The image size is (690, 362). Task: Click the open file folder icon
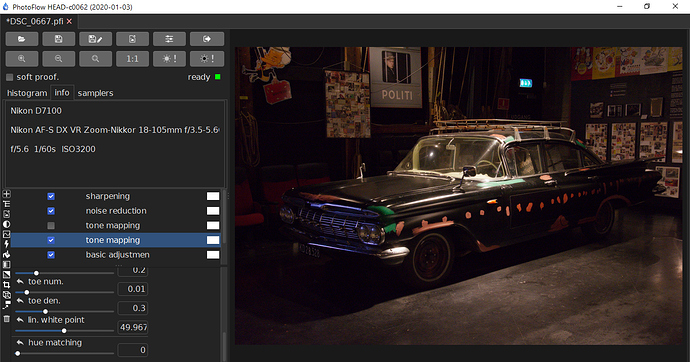point(22,39)
